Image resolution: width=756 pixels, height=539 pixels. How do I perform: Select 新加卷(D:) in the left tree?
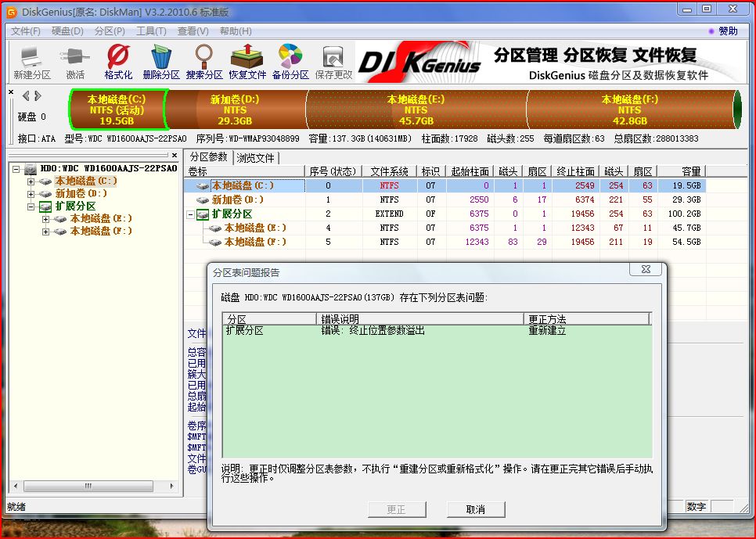81,194
